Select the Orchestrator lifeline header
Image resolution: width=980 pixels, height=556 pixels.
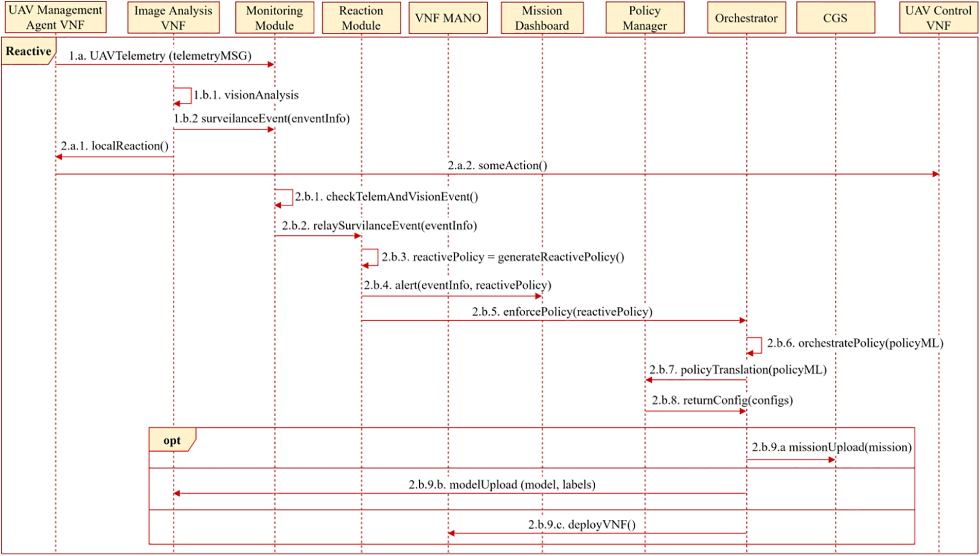(746, 18)
